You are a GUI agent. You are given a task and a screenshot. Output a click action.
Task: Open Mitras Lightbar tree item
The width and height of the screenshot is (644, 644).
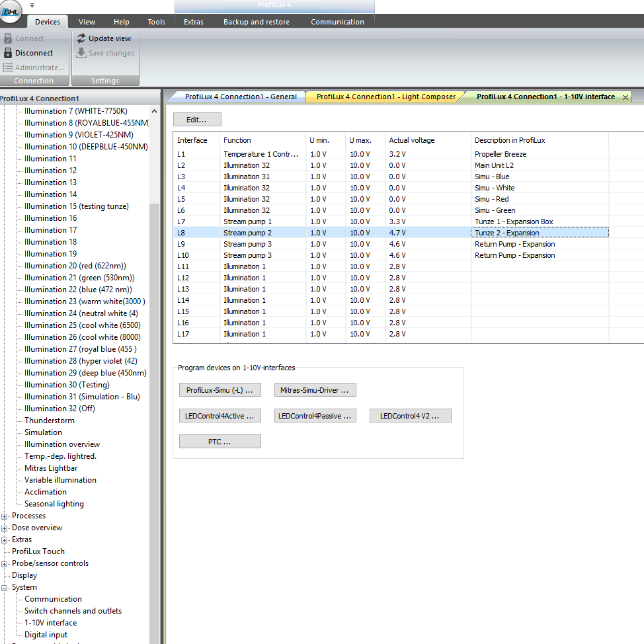[x=51, y=468]
